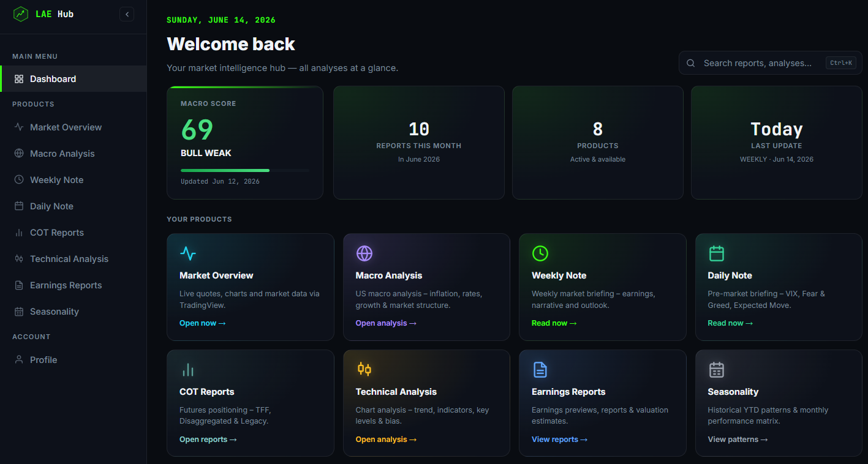Image resolution: width=868 pixels, height=464 pixels.
Task: Click the COT Reports bar chart icon in sidebar
Action: (x=19, y=233)
